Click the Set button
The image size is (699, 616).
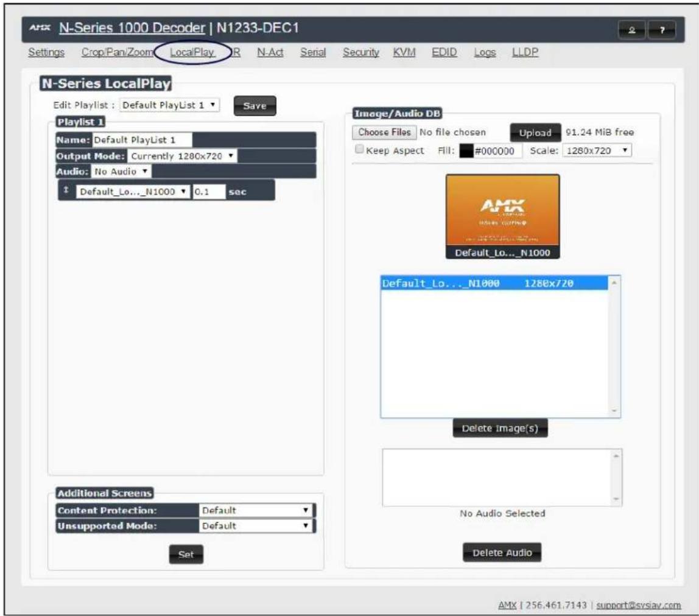coord(186,555)
